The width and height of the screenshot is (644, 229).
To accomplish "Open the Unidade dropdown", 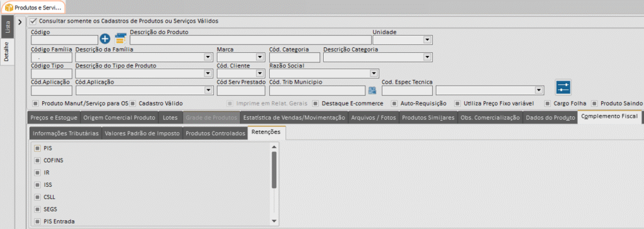I will (427, 40).
